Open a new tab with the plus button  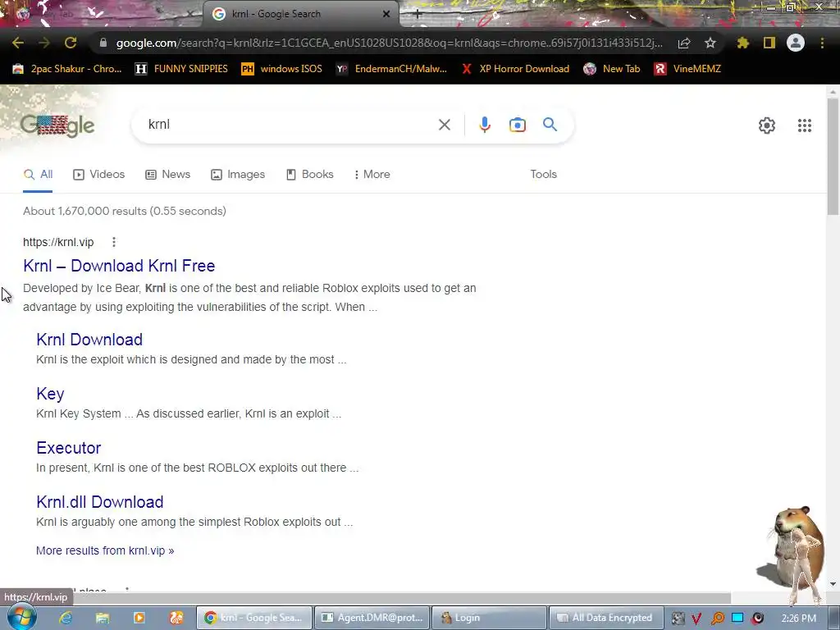418,14
